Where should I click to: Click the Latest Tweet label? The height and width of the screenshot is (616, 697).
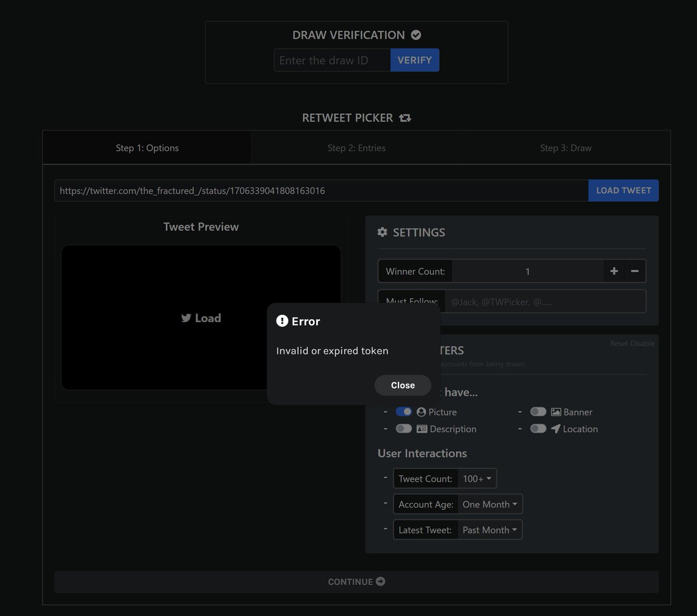[x=425, y=530]
